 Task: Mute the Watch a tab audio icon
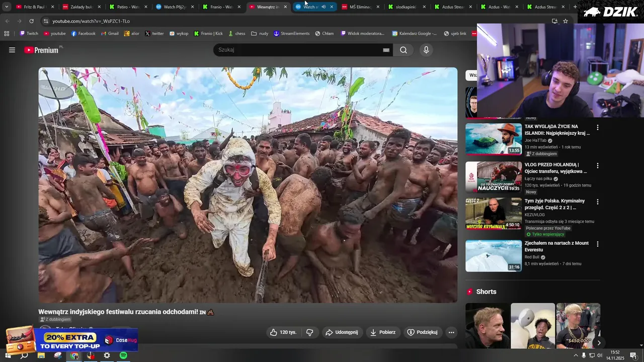point(324,7)
